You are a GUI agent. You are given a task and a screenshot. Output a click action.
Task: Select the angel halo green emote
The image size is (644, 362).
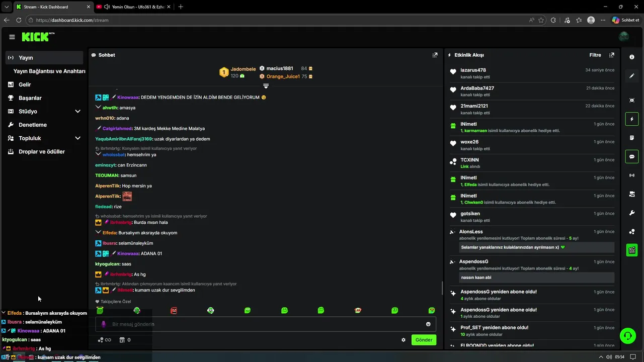click(100, 310)
